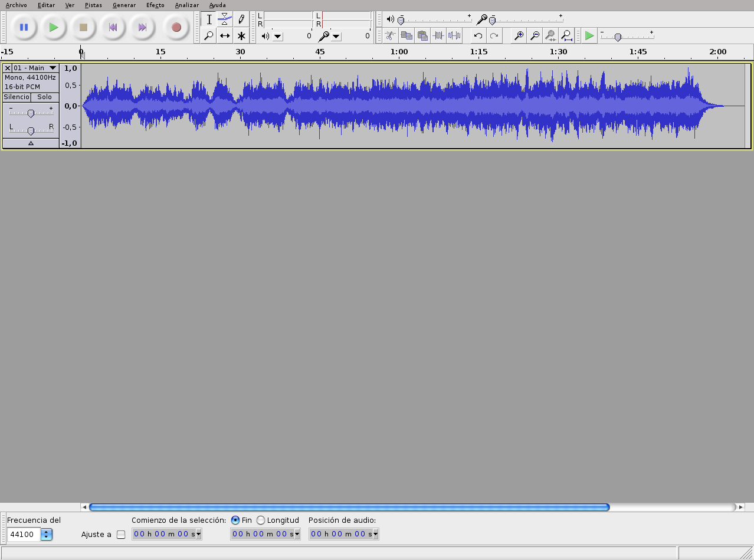
Task: Open the input microphone meter dropdown
Action: [x=336, y=37]
